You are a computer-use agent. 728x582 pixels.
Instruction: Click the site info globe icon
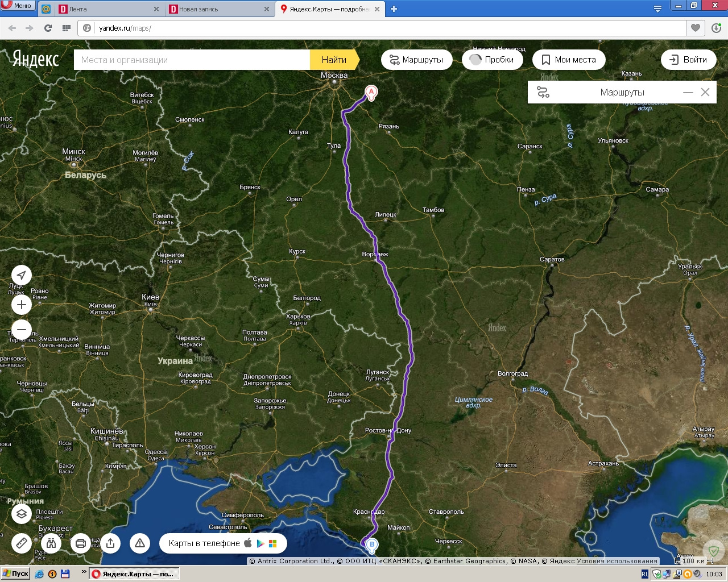87,28
